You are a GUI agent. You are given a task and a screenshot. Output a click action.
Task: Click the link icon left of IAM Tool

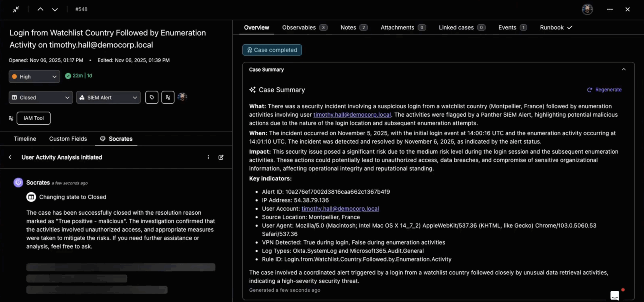[11, 118]
